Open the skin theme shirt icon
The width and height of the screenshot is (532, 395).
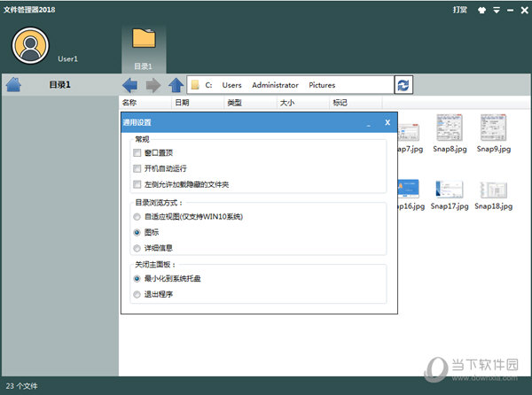(x=482, y=11)
